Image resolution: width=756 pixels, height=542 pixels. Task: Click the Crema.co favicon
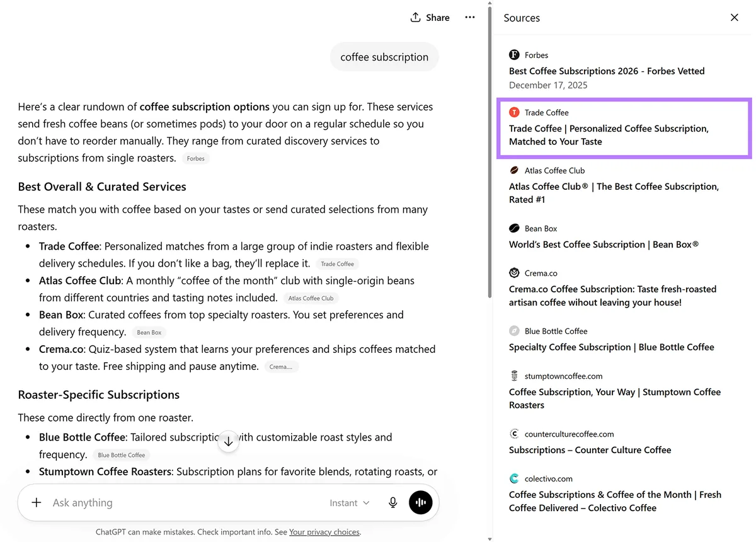514,273
